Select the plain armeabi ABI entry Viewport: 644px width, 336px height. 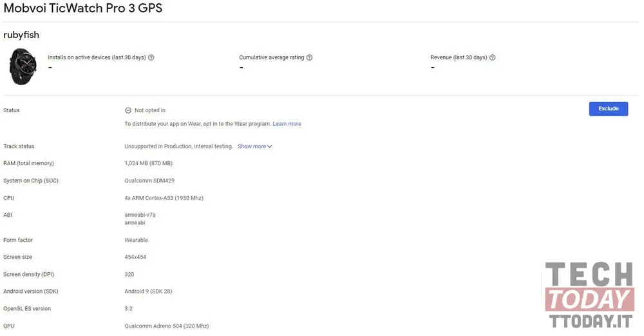point(135,222)
